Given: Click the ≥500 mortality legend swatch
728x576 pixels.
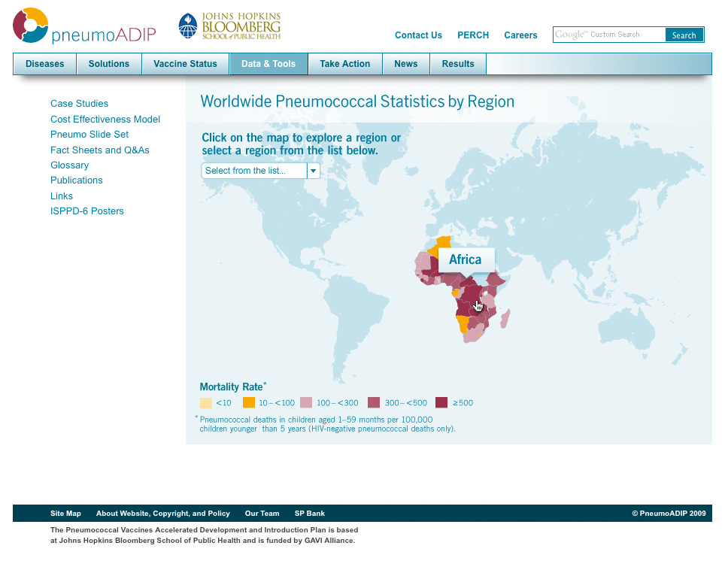Looking at the screenshot, I should (441, 403).
